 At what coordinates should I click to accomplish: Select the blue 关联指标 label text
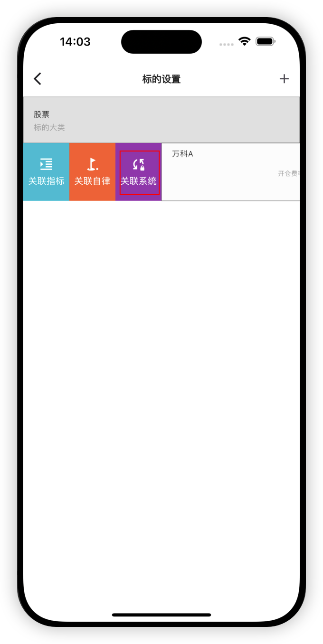pyautogui.click(x=46, y=181)
